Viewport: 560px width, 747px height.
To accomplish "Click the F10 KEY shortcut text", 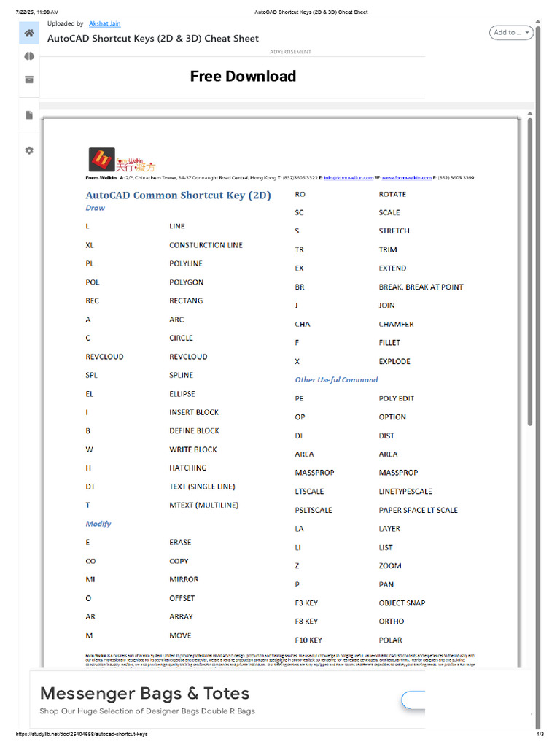I will tap(308, 640).
